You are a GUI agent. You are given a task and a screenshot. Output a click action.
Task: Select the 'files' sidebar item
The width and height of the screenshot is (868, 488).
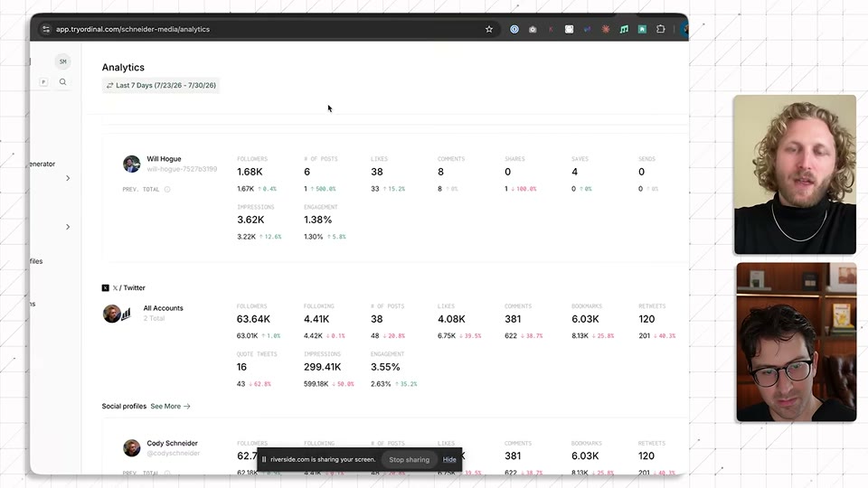tap(36, 261)
